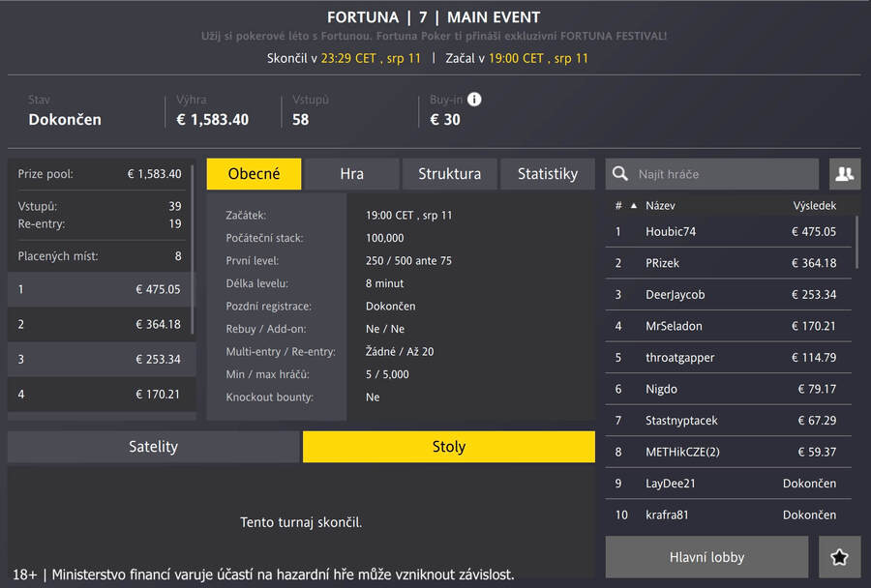Click the prize pool panel scrollbar
The height and width of the screenshot is (588, 871).
(193, 251)
